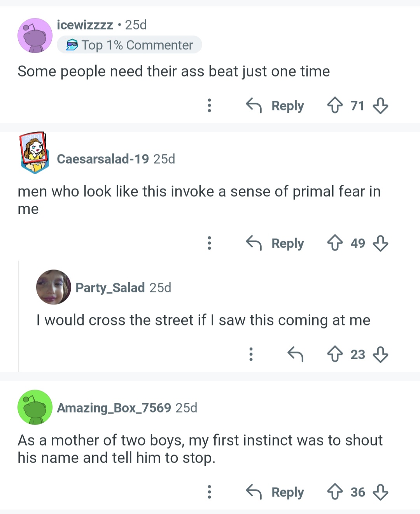Viewport: 420px width, 514px height.
Task: Tap the Top 1% Commenter badge
Action: tap(129, 45)
